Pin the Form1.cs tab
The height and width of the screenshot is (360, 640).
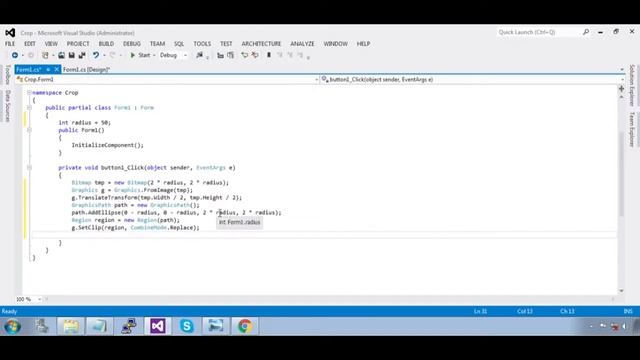48,69
